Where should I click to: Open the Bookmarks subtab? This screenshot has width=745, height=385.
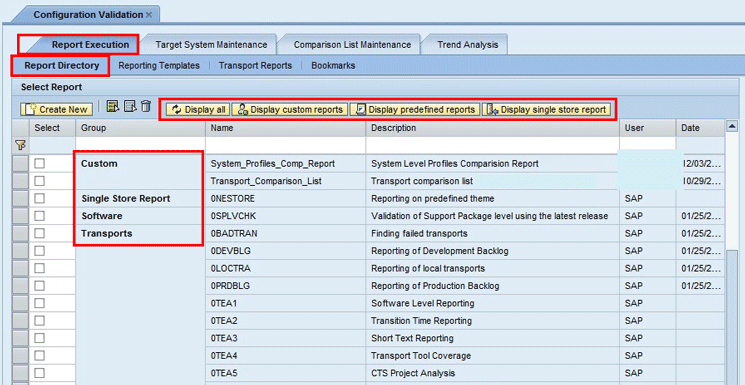pos(333,66)
